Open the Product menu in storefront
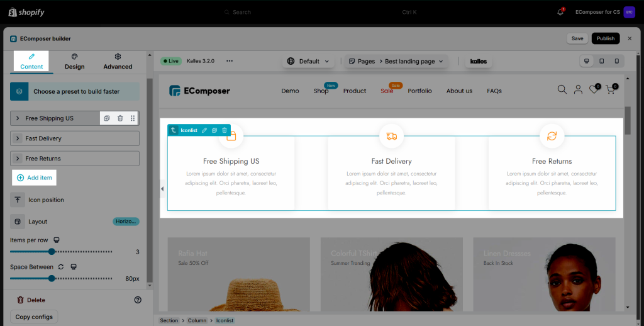Image resolution: width=644 pixels, height=326 pixels. pyautogui.click(x=355, y=91)
